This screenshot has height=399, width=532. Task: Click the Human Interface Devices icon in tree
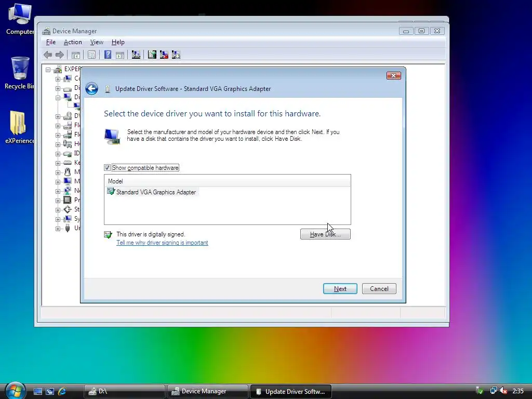click(68, 144)
